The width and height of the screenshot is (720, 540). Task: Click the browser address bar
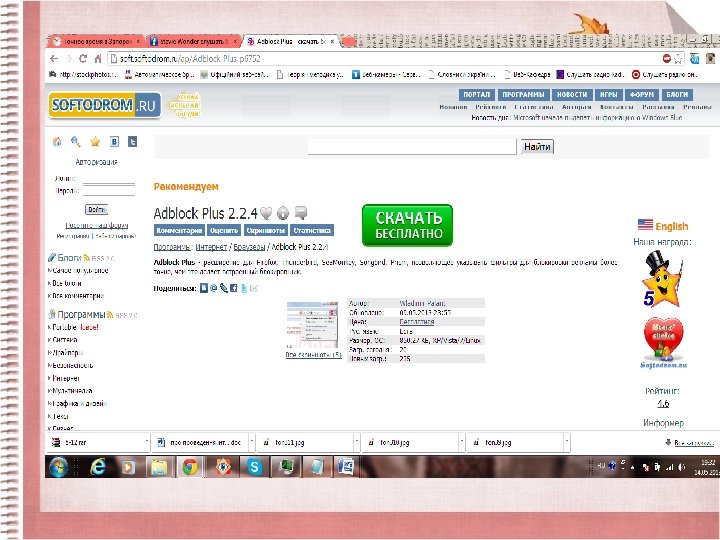point(384,59)
